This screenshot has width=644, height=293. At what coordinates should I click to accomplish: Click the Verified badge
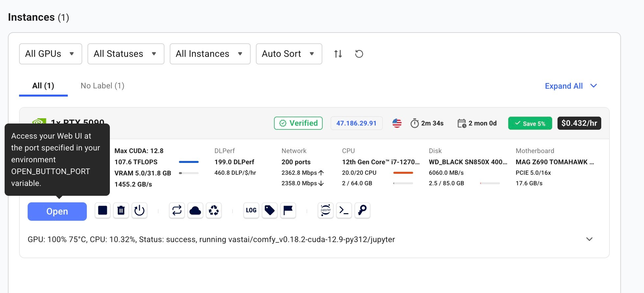[x=298, y=123]
